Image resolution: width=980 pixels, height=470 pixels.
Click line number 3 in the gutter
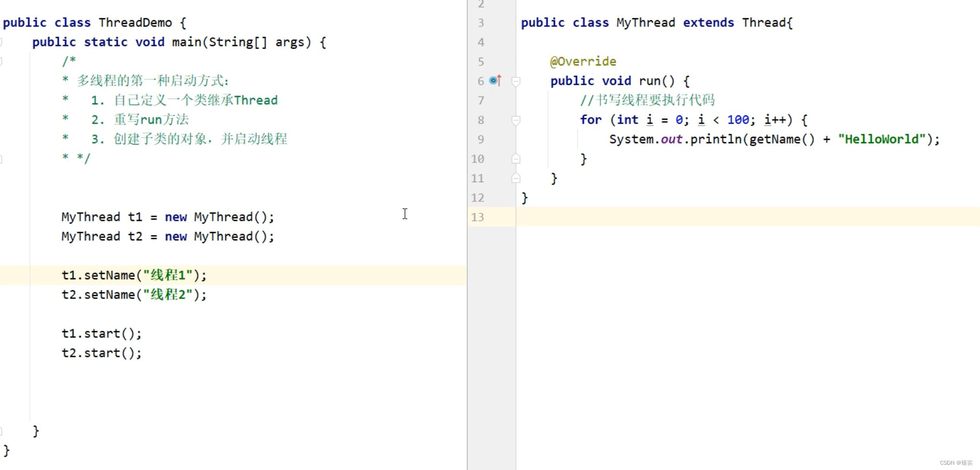point(481,23)
